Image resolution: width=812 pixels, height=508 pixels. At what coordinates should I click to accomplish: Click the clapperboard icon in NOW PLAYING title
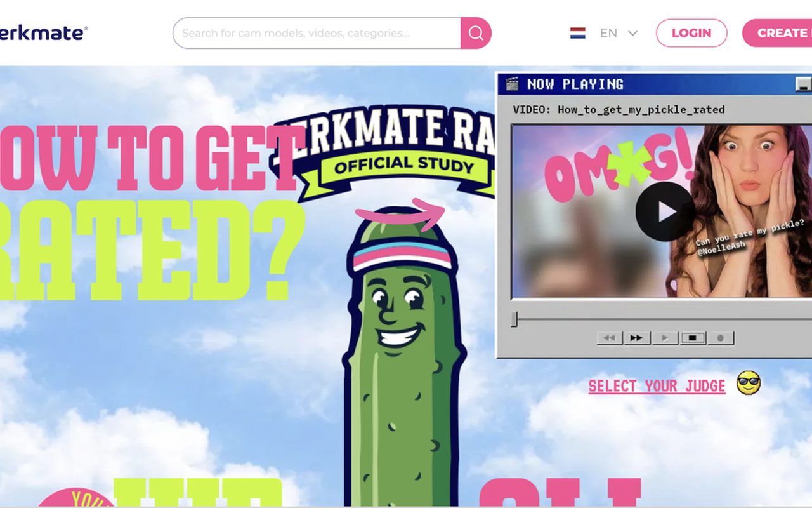pos(512,84)
